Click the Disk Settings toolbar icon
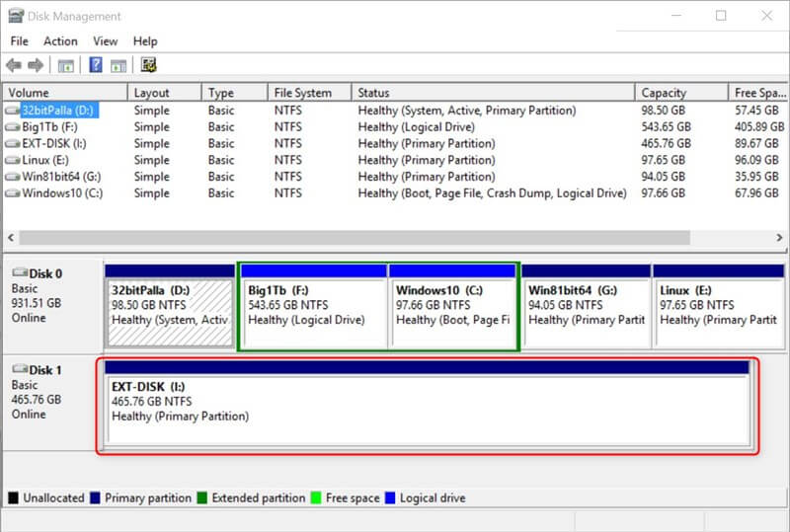This screenshot has width=790, height=532. click(x=148, y=65)
